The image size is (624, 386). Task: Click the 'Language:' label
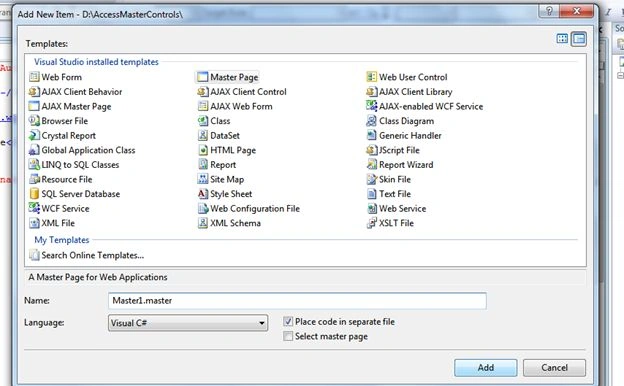coord(44,322)
